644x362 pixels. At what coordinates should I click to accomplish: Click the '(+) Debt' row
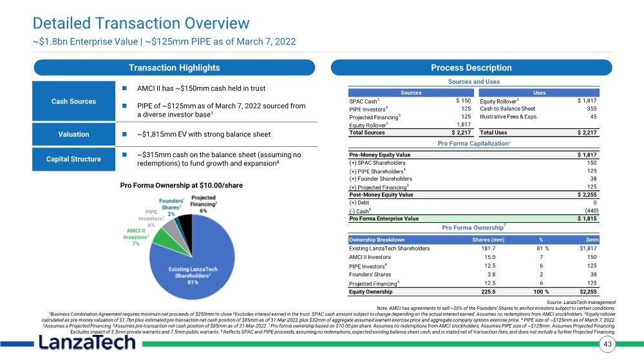point(473,203)
